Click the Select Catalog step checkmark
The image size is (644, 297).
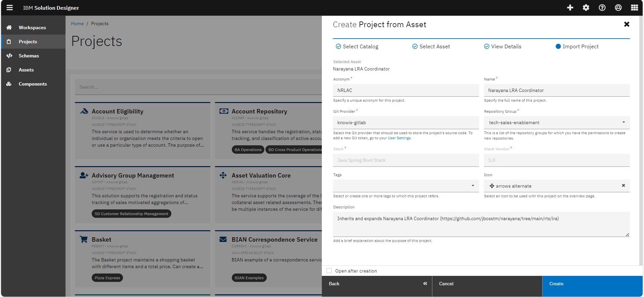coord(338,46)
